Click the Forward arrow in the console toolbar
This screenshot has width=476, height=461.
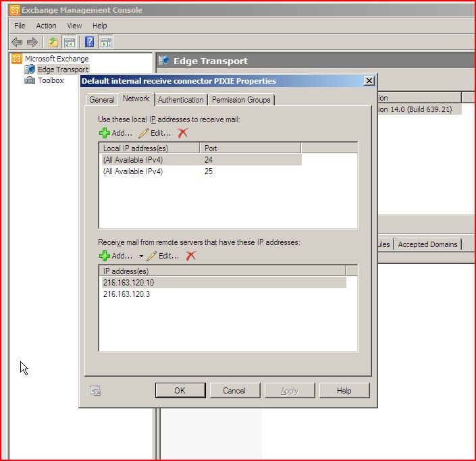coord(32,43)
